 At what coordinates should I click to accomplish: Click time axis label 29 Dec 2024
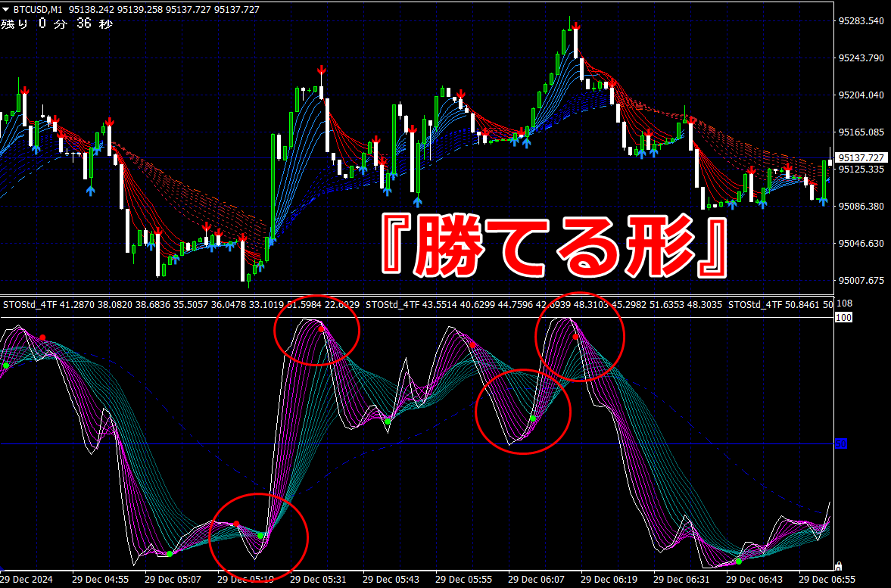click(27, 580)
